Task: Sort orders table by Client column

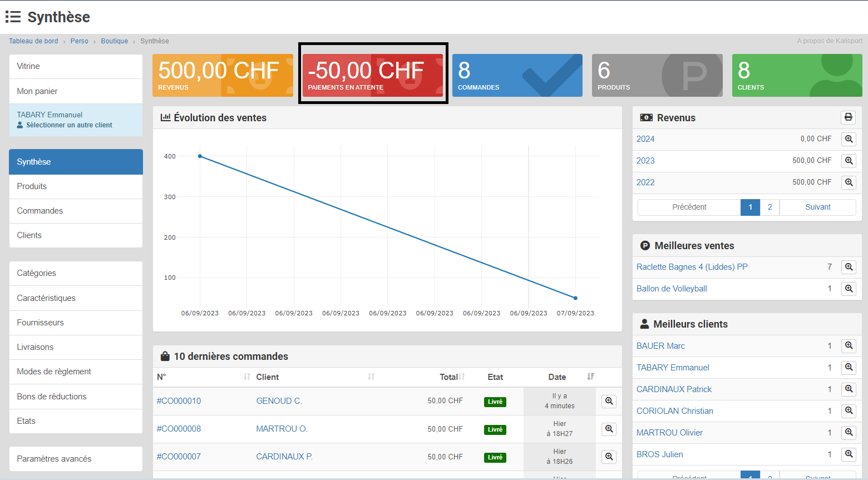Action: [371, 377]
